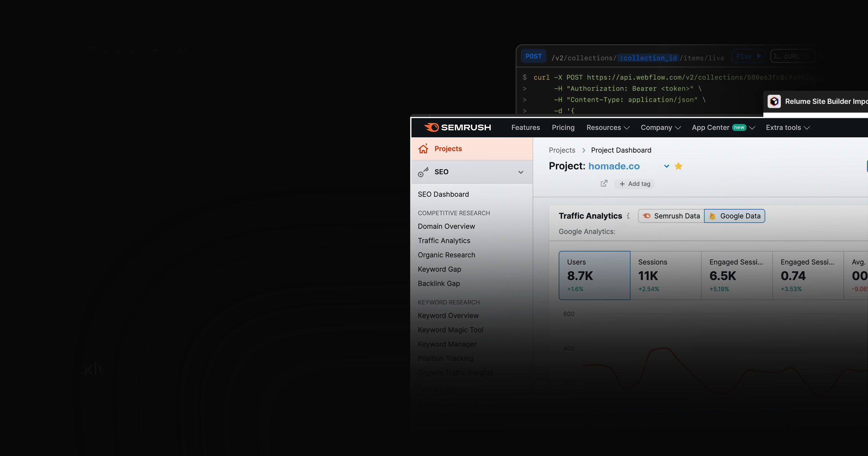Open Features in the top navigation
This screenshot has width=868, height=456.
click(x=526, y=127)
